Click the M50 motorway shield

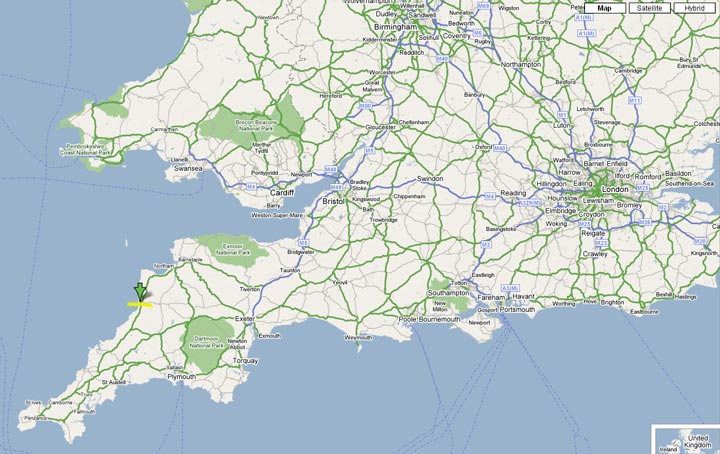tap(365, 106)
